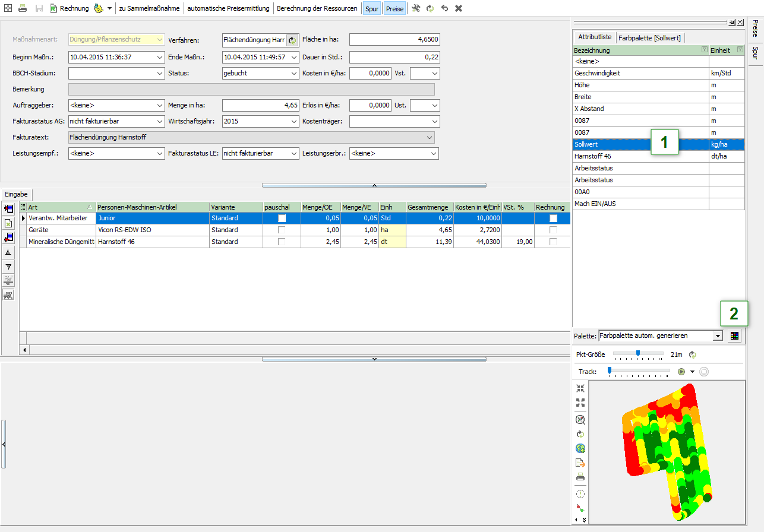The width and height of the screenshot is (764, 532).
Task: Toggle pauschal checkbox for Geräte row
Action: click(282, 230)
